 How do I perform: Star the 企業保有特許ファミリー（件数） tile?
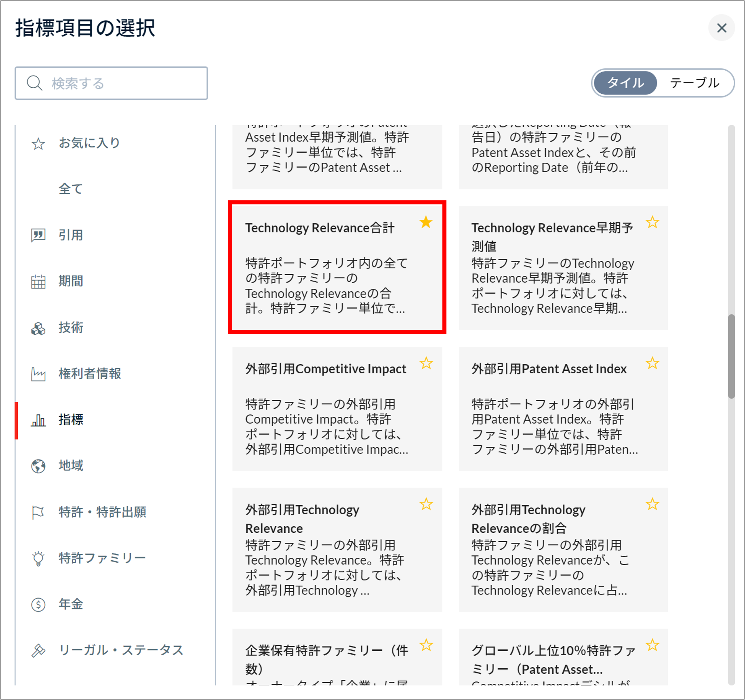pyautogui.click(x=426, y=645)
